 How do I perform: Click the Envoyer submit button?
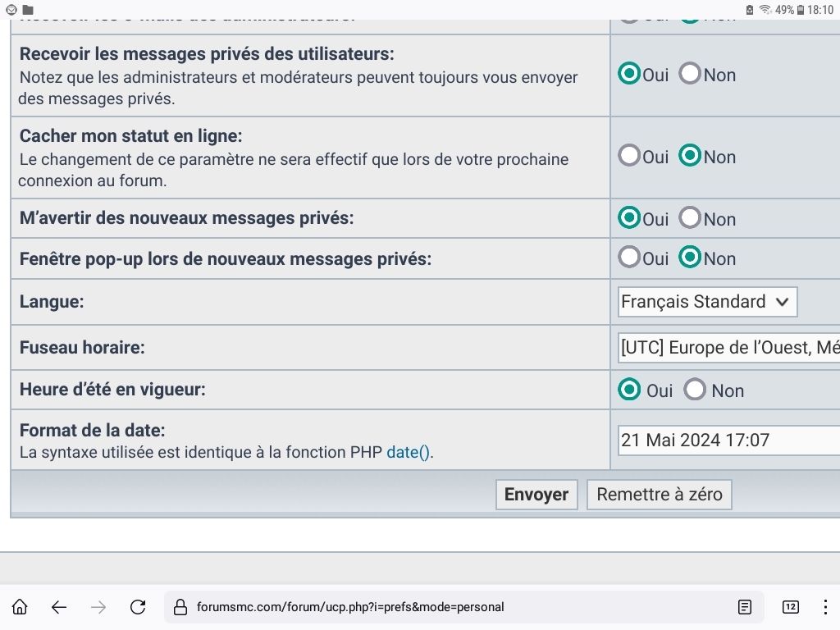click(x=536, y=495)
